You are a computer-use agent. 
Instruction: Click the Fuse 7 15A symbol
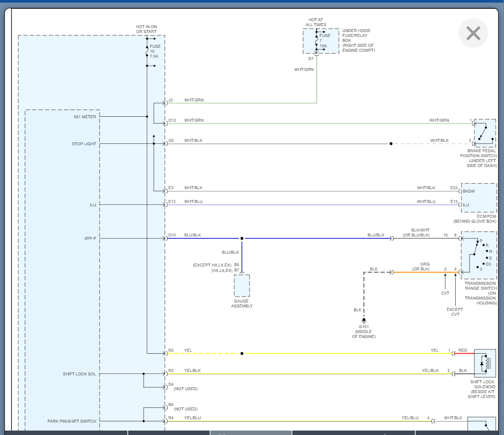pyautogui.click(x=317, y=41)
